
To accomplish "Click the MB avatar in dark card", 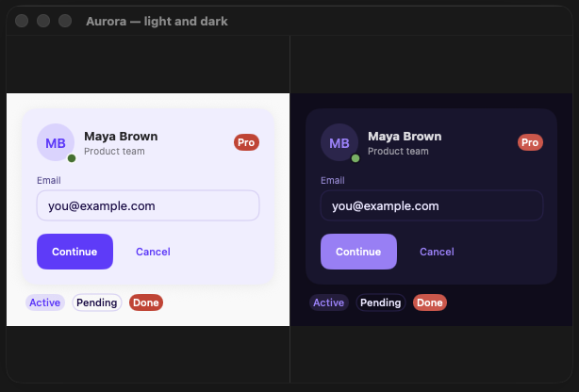I will point(339,142).
